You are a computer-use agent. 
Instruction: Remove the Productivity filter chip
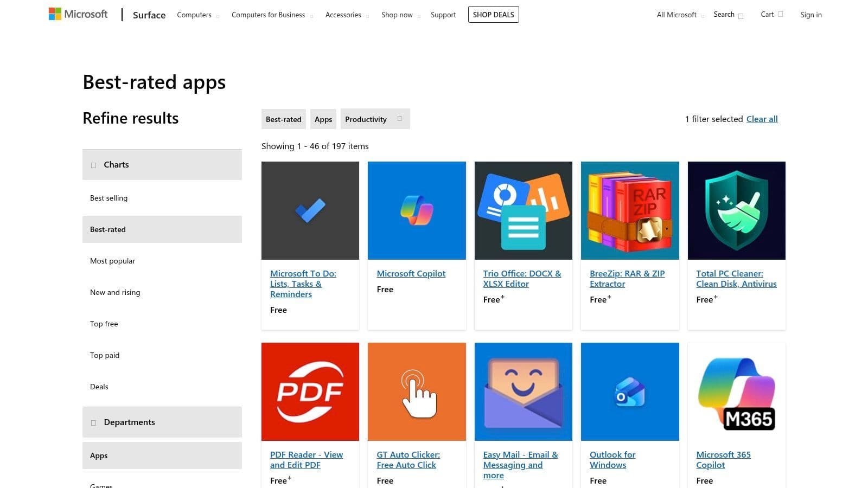pyautogui.click(x=399, y=119)
